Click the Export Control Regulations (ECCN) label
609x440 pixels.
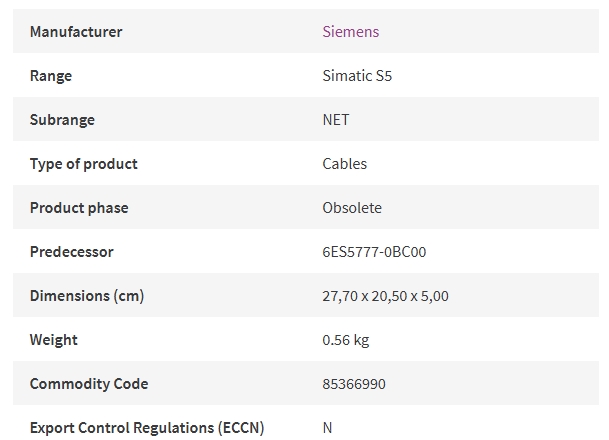tap(147, 428)
